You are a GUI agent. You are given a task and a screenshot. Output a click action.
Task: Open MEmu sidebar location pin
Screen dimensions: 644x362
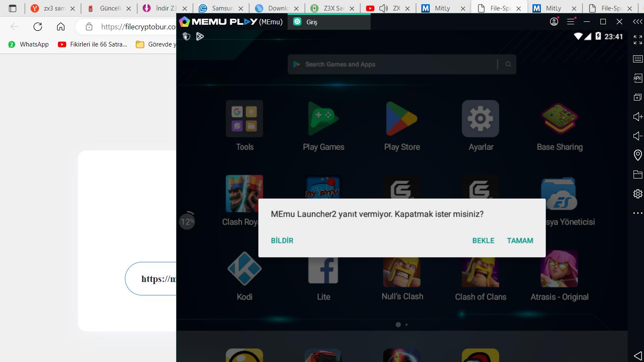point(638,155)
